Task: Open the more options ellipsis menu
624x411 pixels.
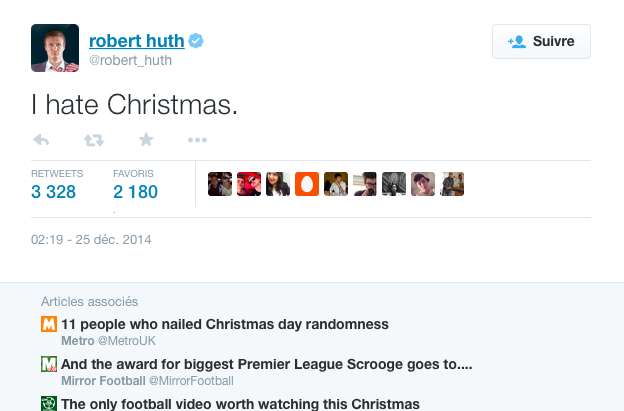Action: [197, 140]
